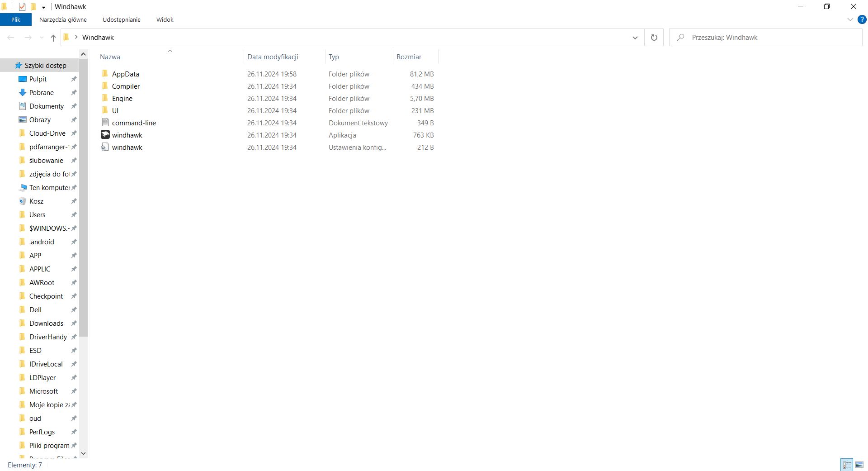Screen dimensions: 868x471
Task: Click the Help question mark icon
Action: tap(862, 19)
